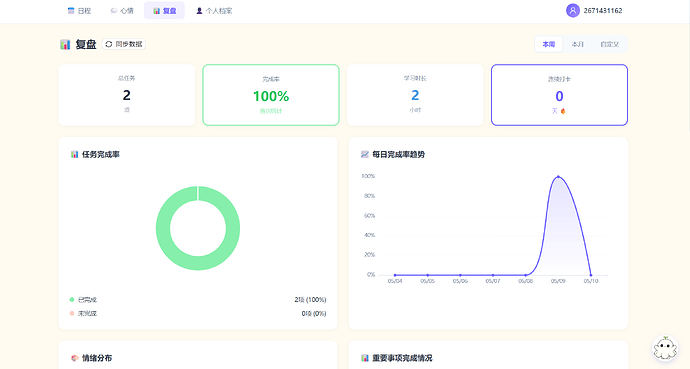The image size is (690, 369).
Task: Click the username 2671431162
Action: click(x=603, y=11)
